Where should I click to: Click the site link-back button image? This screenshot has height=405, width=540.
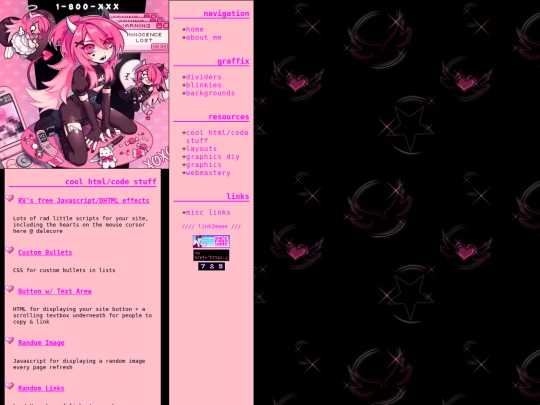click(x=211, y=241)
